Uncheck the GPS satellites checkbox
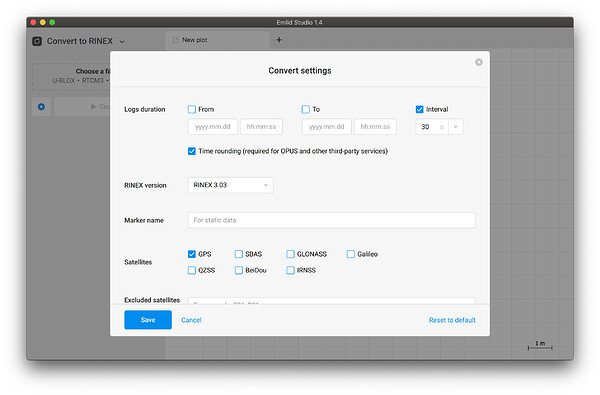 pyautogui.click(x=192, y=254)
